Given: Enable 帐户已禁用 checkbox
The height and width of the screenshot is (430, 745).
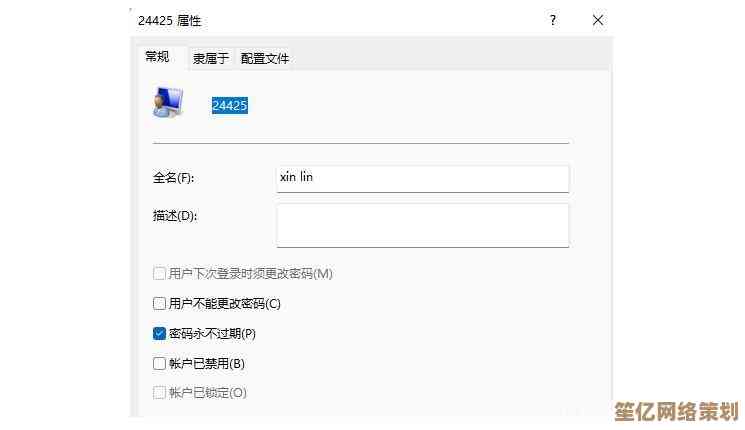Looking at the screenshot, I should pos(159,363).
